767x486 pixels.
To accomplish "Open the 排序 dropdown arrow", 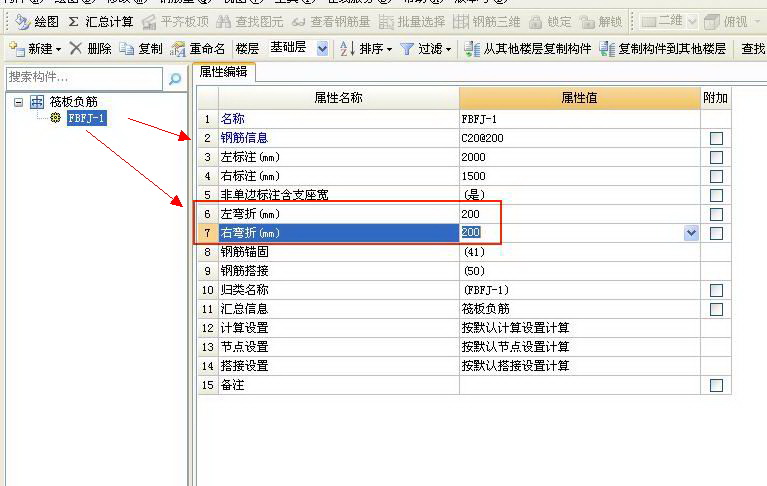I will [x=389, y=49].
